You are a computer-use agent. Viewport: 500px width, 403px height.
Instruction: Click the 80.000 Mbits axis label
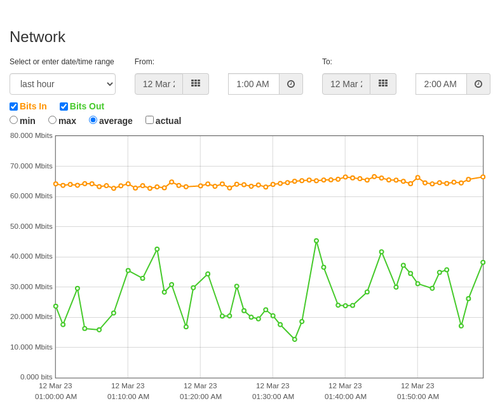pos(31,136)
